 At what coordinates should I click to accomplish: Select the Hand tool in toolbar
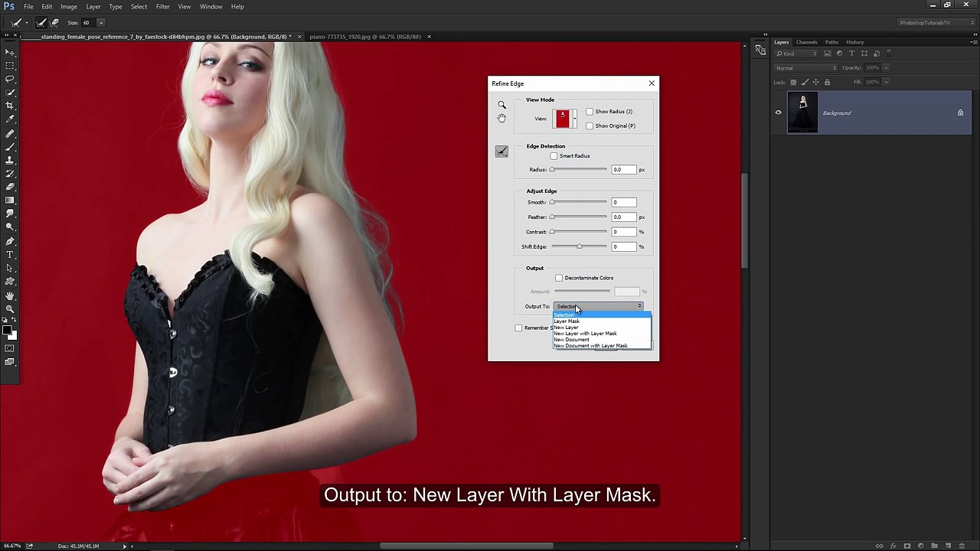pos(10,295)
